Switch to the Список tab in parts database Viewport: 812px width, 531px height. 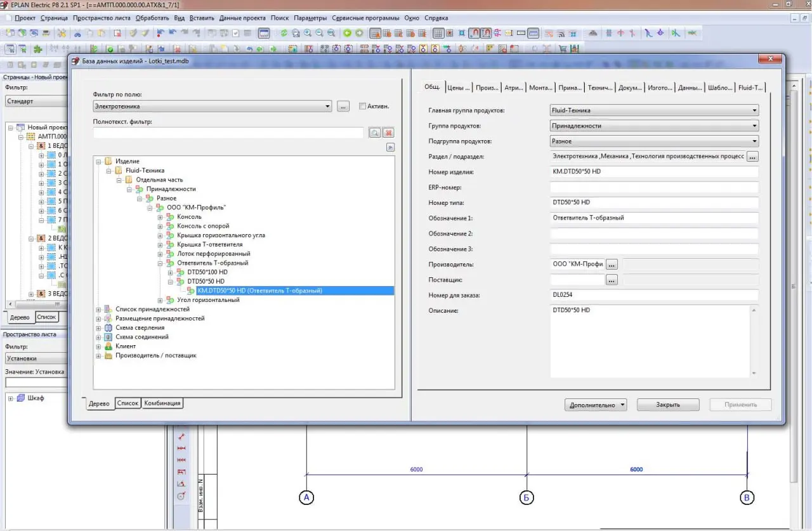tap(128, 403)
